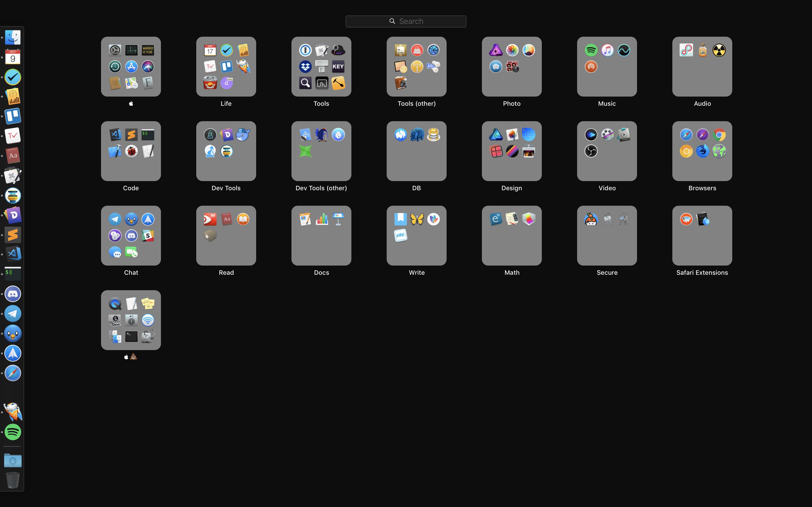
Task: Open the Music folder
Action: click(x=607, y=67)
